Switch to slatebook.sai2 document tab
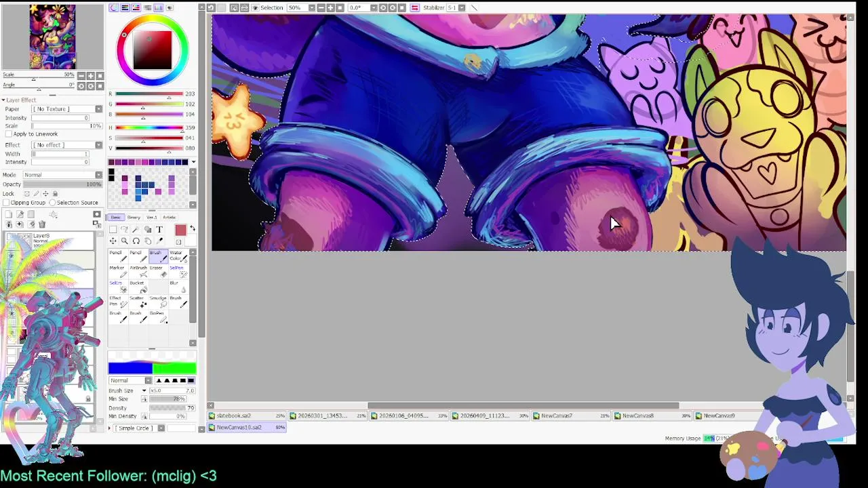This screenshot has width=868, height=488. click(247, 415)
